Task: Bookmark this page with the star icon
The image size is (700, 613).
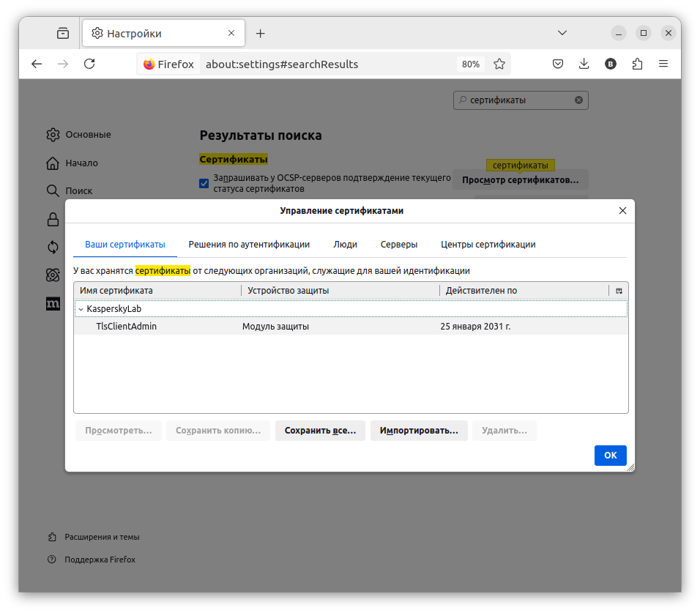Action: (499, 64)
